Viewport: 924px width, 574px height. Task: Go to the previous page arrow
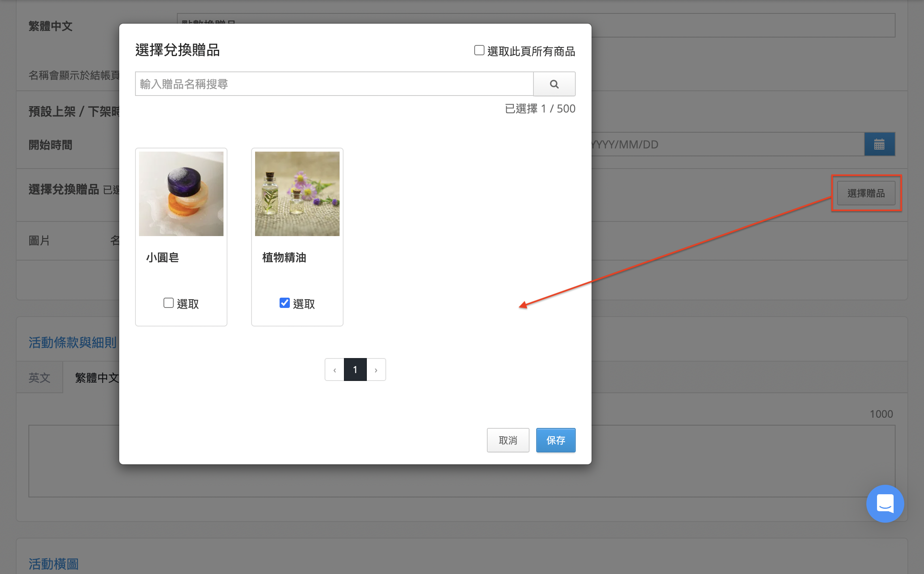tap(334, 370)
